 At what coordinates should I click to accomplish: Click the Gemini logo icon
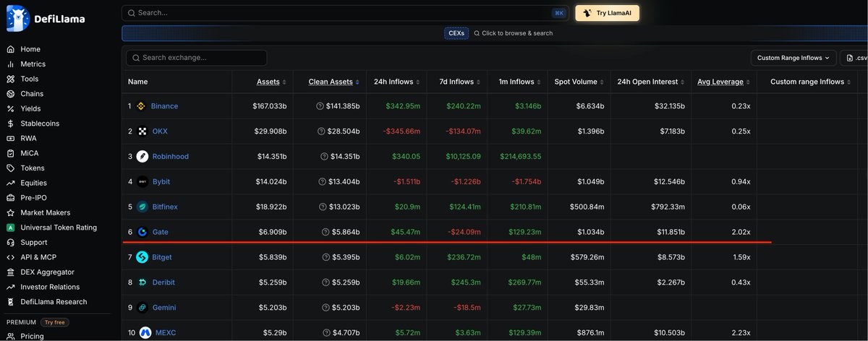coord(142,308)
